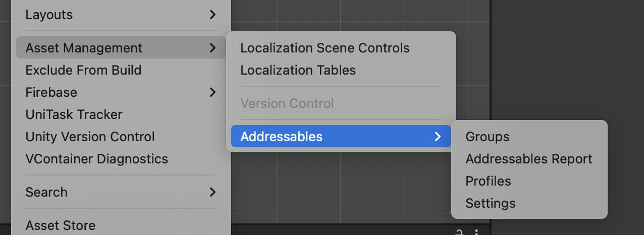Open Localization Tables window
The image size is (644, 235).
pos(298,70)
